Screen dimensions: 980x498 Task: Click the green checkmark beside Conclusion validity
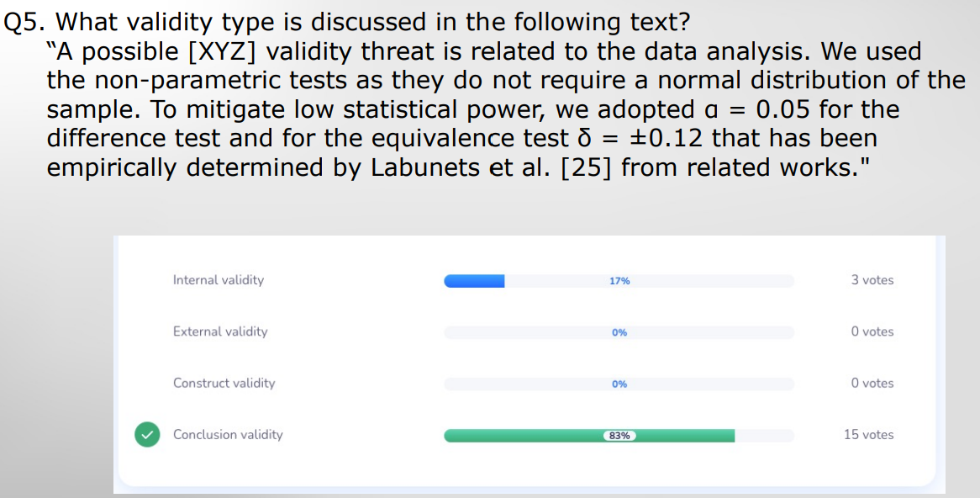point(147,435)
